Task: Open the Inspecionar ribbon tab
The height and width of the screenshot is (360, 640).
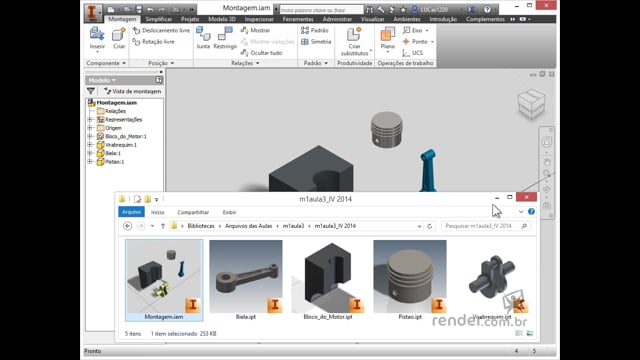Action: coord(259,19)
